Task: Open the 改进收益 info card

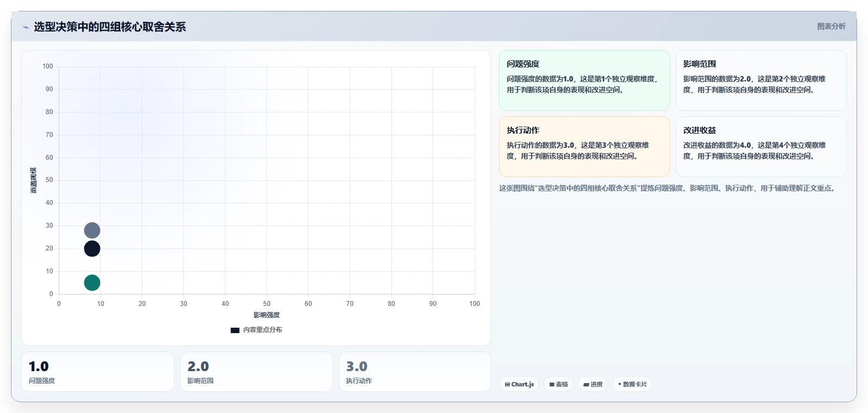Action: (761, 147)
